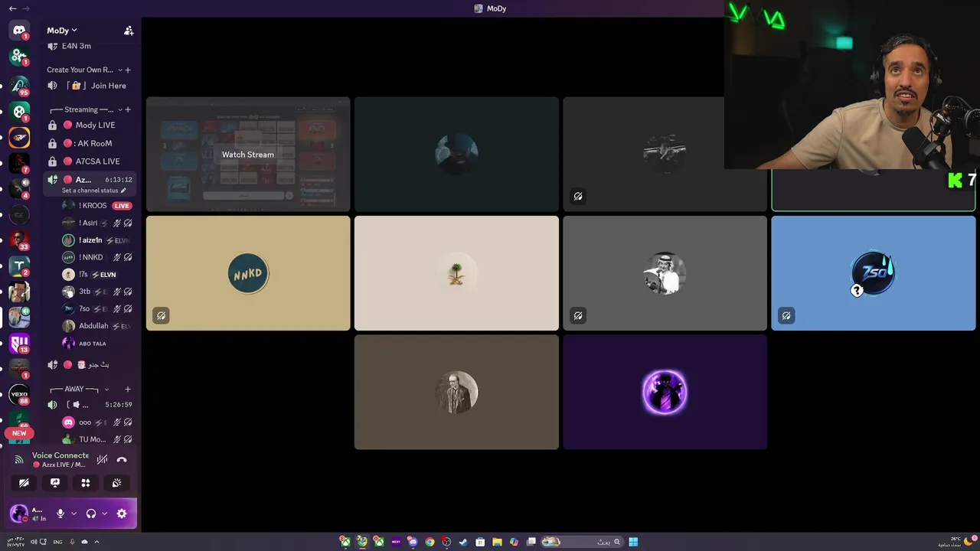Viewport: 980px width, 551px height.
Task: Mute microphone in user panel
Action: (60, 514)
